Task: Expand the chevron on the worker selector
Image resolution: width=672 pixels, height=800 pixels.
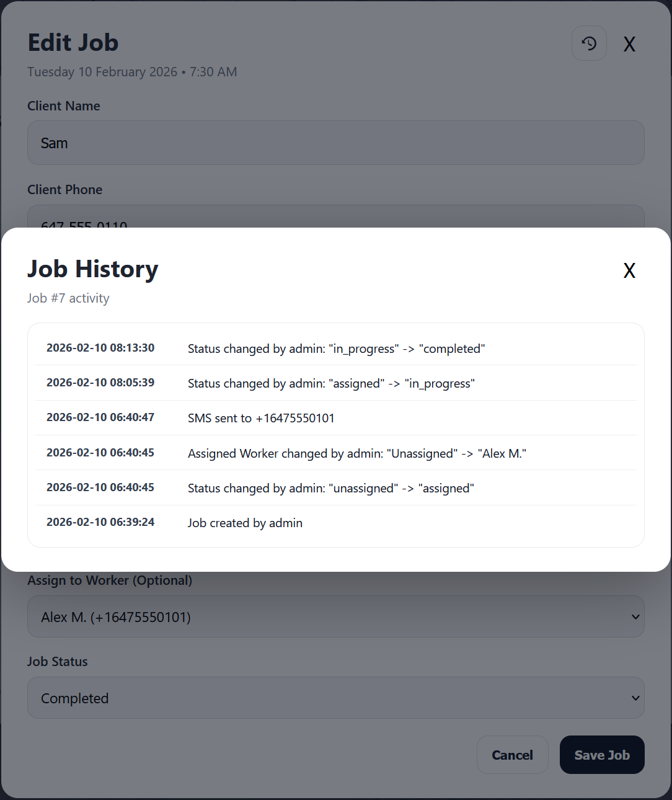Action: (x=635, y=616)
